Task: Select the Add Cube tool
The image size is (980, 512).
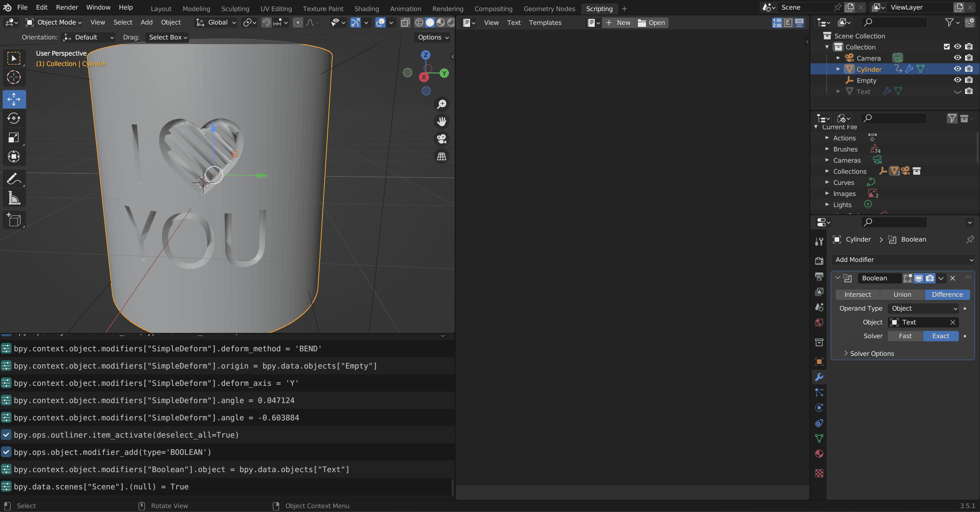Action: (14, 220)
